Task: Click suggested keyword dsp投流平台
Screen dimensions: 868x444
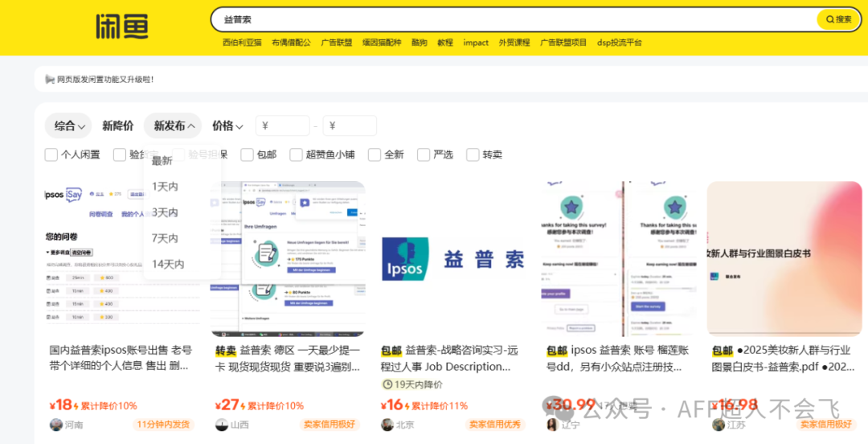Action: (x=620, y=43)
